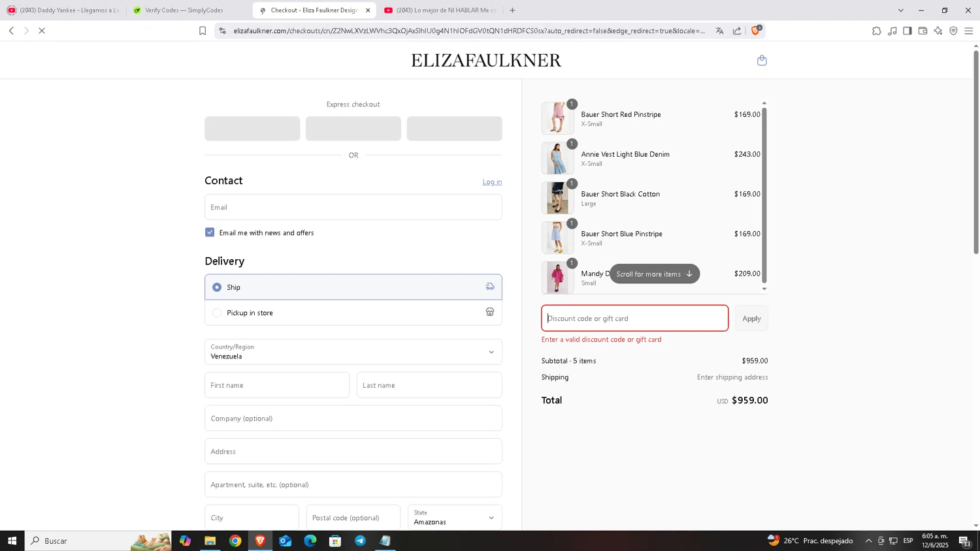Screen dimensions: 980x551
Task: Open the shopping bag cart icon
Action: [x=762, y=61]
